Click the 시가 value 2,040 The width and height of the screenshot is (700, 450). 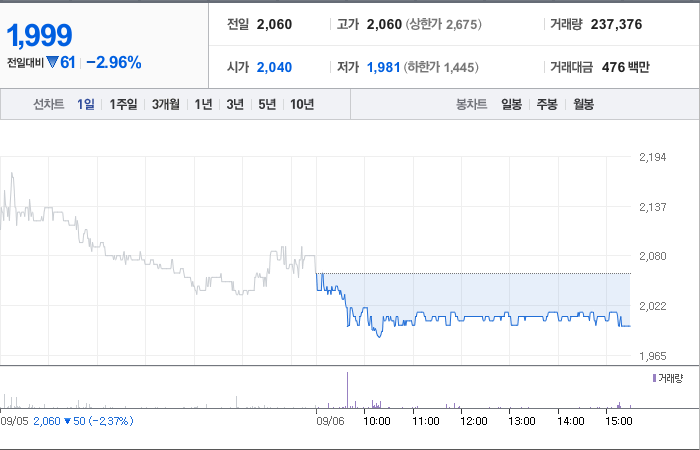point(274,67)
